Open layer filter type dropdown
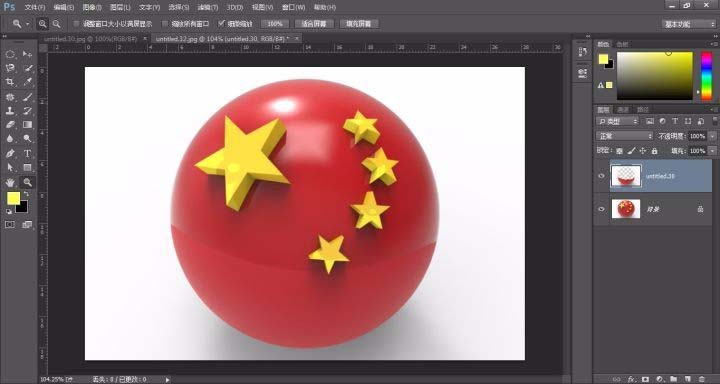Screen dimensions: 720x384 (x=618, y=121)
